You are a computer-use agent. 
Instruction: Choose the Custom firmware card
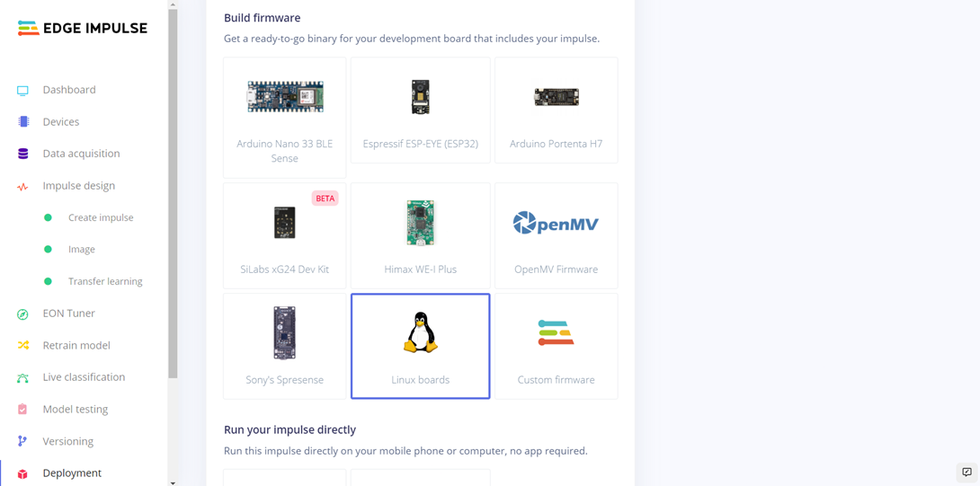coord(556,346)
